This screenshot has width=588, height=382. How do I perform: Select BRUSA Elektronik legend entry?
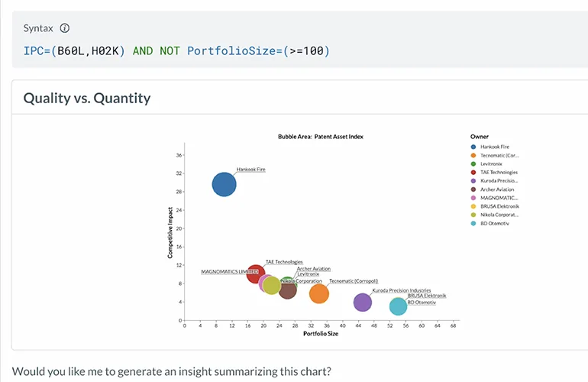point(499,206)
